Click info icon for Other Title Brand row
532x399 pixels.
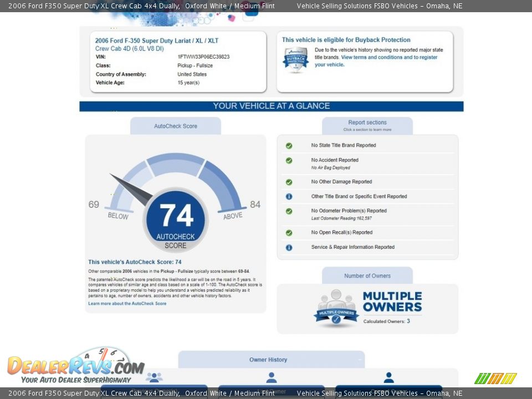pos(289,197)
